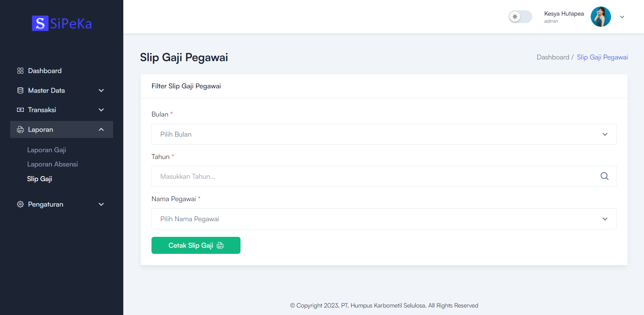Collapse the Laporan menu section
Screen dimensions: 644x315
click(x=101, y=129)
